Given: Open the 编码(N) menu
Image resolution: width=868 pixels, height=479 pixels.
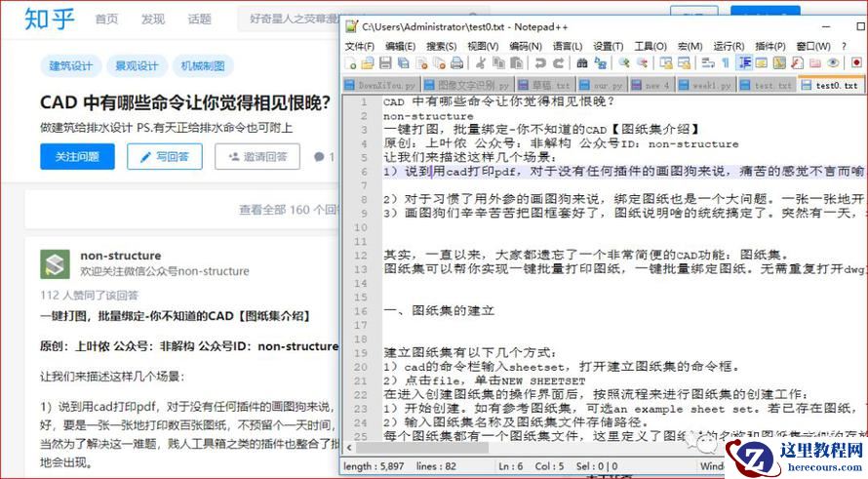Looking at the screenshot, I should (526, 46).
